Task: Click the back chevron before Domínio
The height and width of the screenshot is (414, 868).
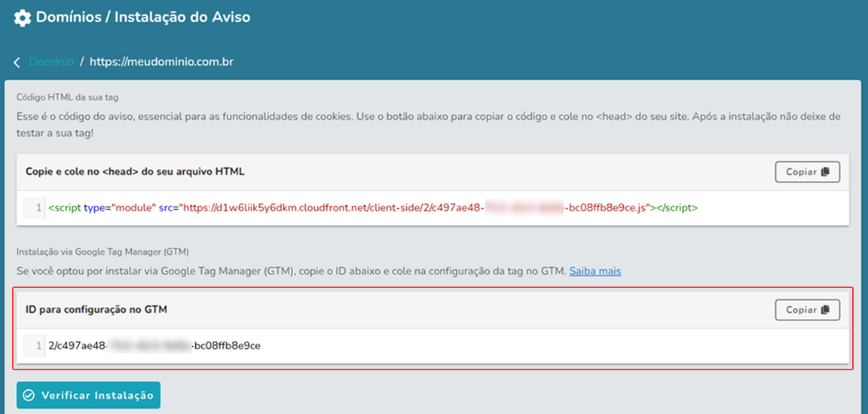Action: coord(17,63)
